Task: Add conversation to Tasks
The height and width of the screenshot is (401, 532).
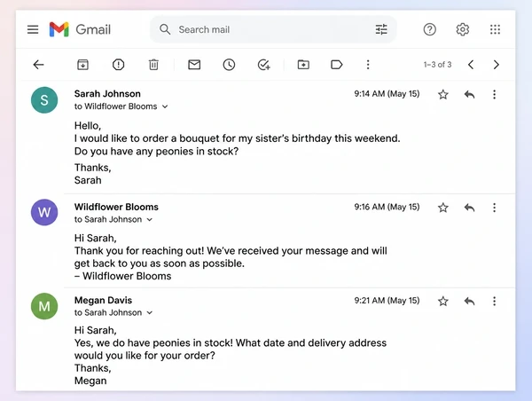Action: coord(263,65)
